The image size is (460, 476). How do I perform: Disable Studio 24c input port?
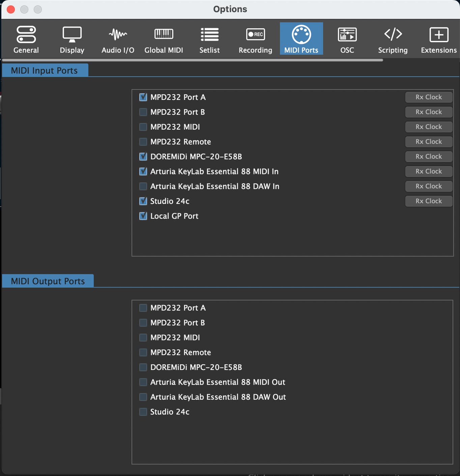coord(143,201)
